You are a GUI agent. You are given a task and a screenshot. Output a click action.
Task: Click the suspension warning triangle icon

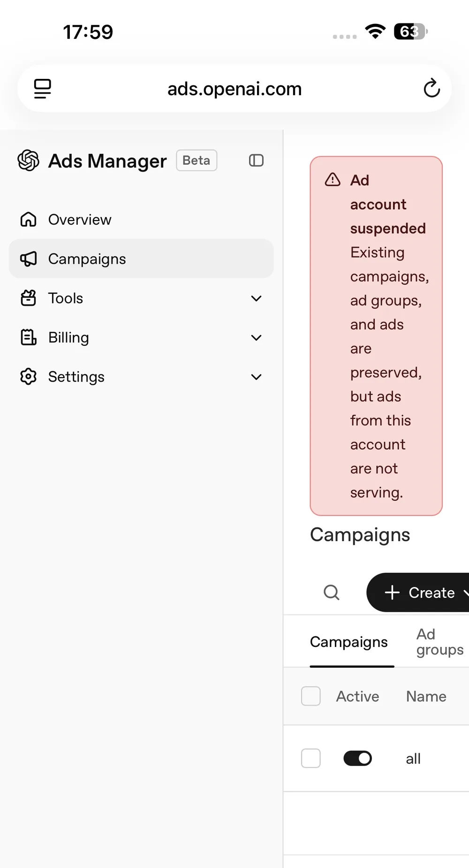[333, 180]
